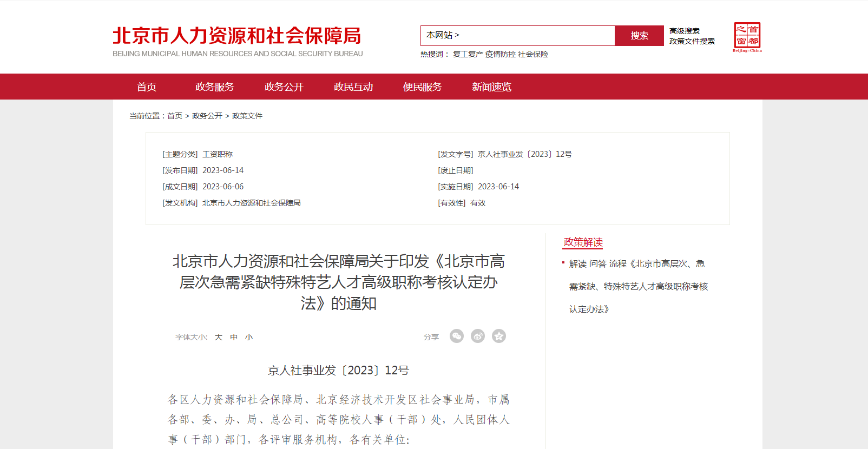Set font size to large (大)
This screenshot has height=449, width=868.
(219, 337)
